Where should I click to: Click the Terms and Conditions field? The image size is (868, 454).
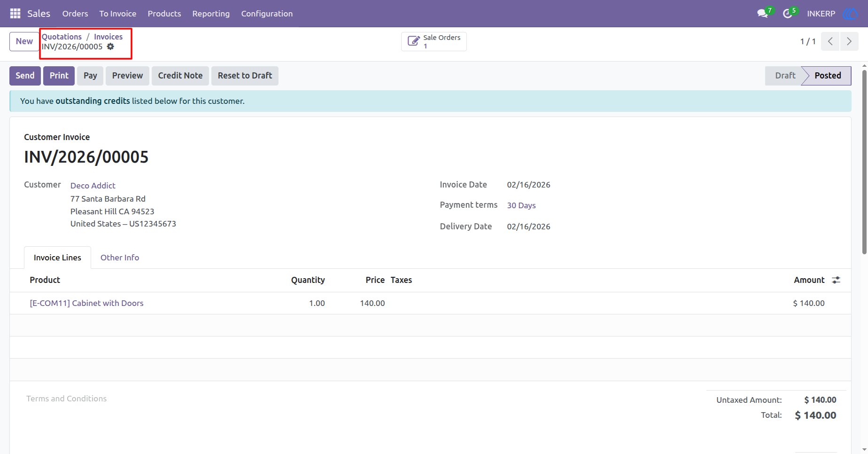pos(66,399)
